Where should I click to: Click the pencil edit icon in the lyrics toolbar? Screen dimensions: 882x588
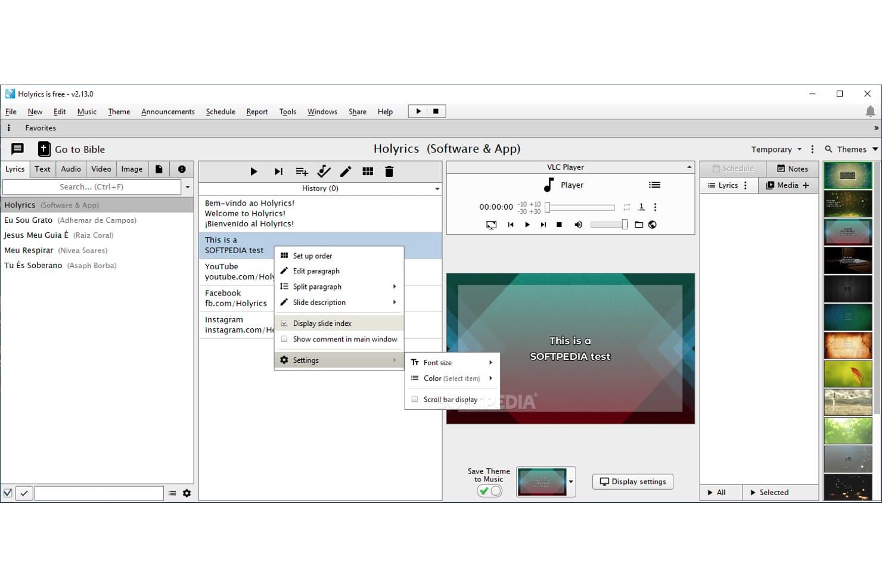click(346, 172)
